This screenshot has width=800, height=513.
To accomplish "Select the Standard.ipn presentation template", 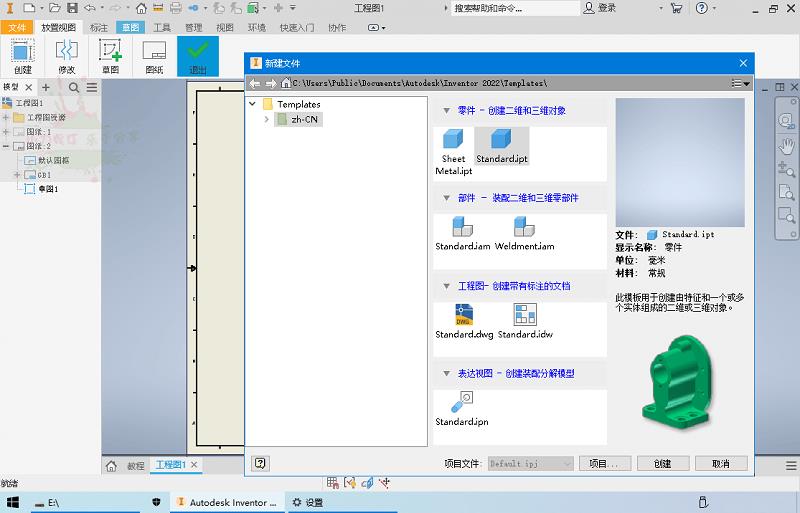I will 462,409.
